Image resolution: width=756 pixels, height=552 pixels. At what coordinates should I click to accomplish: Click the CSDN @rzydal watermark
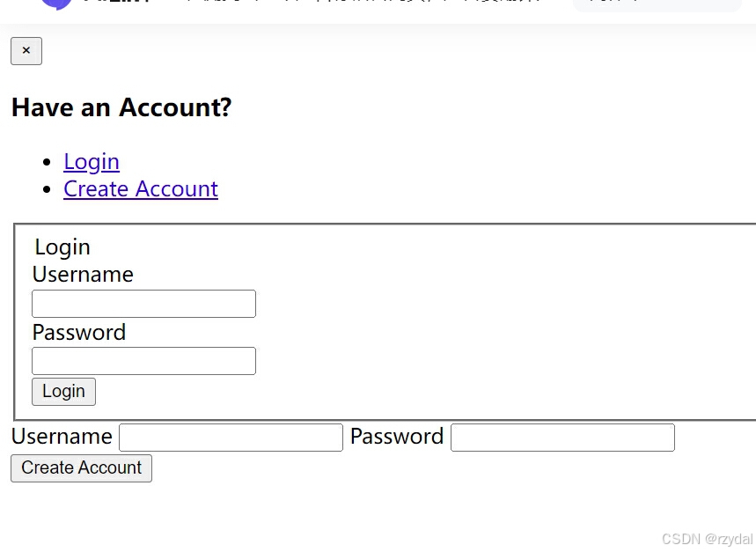coord(707,539)
